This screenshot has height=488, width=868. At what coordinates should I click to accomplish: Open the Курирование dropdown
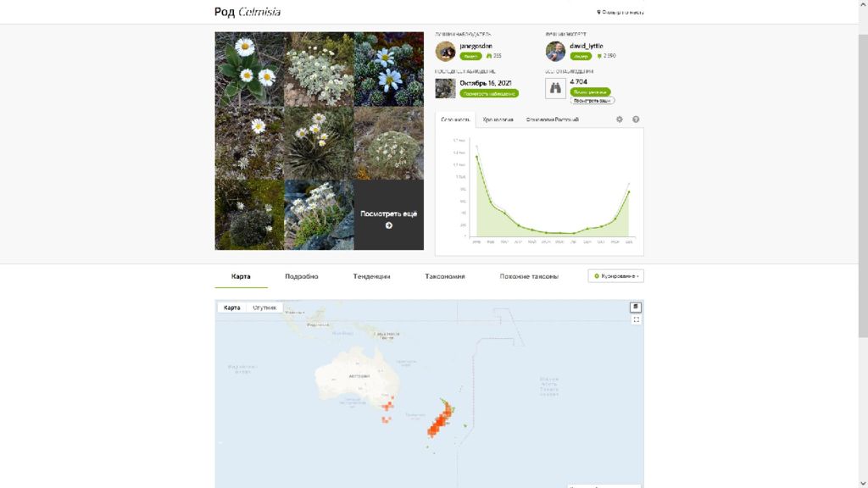pos(615,276)
